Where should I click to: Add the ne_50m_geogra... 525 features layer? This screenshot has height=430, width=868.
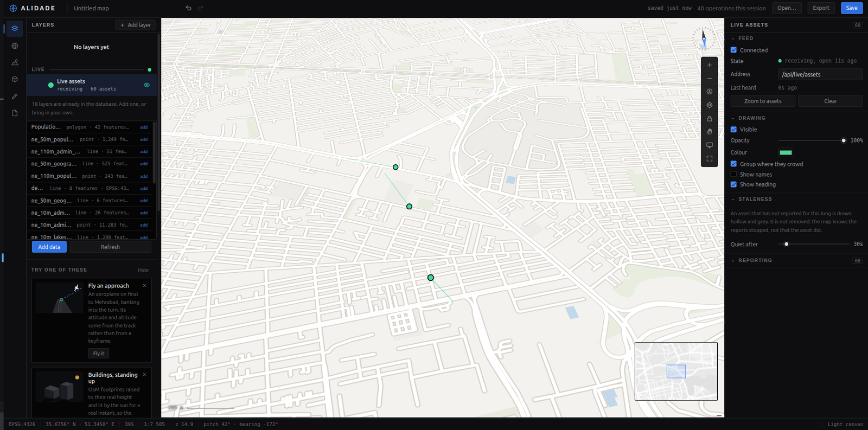tap(144, 164)
